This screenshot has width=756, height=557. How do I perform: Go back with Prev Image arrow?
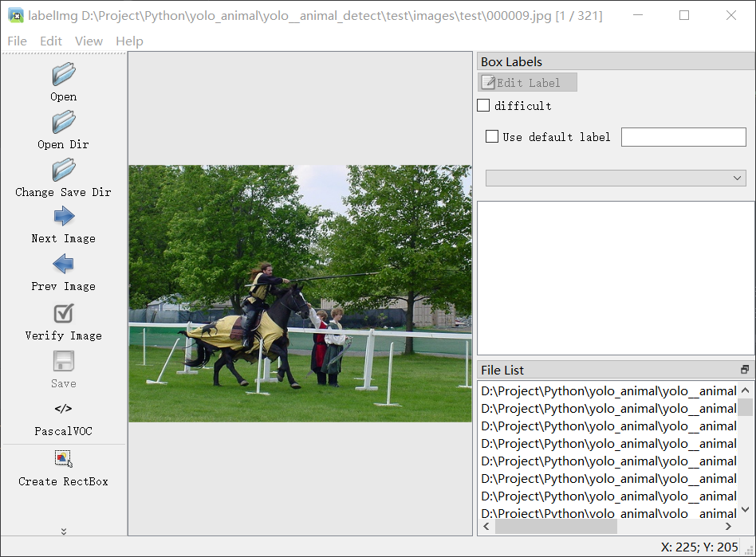(63, 265)
